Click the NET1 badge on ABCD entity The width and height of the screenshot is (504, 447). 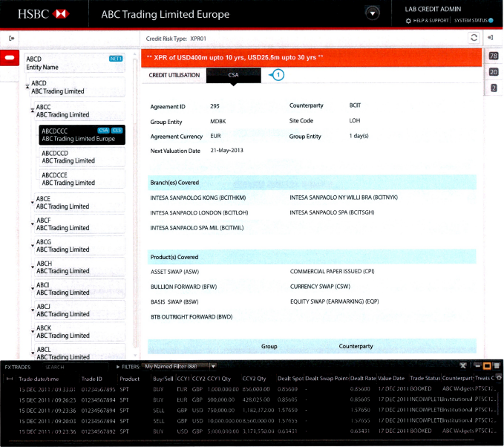(116, 59)
